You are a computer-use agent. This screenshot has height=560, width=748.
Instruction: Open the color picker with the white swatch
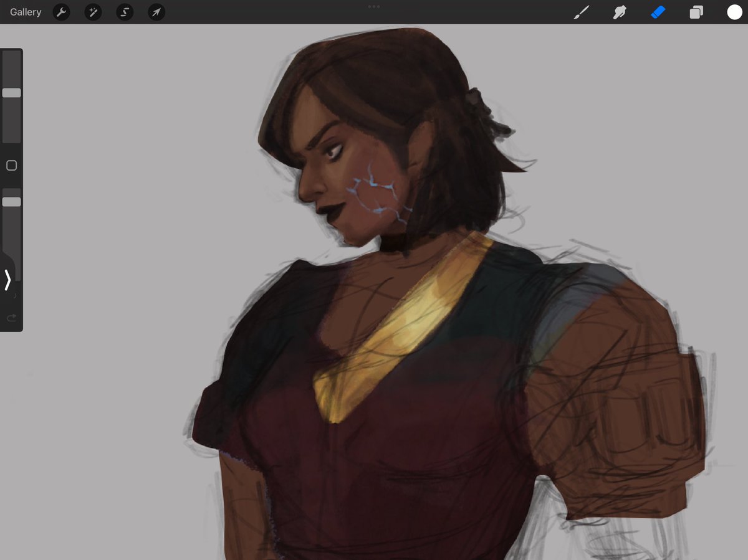tap(734, 12)
